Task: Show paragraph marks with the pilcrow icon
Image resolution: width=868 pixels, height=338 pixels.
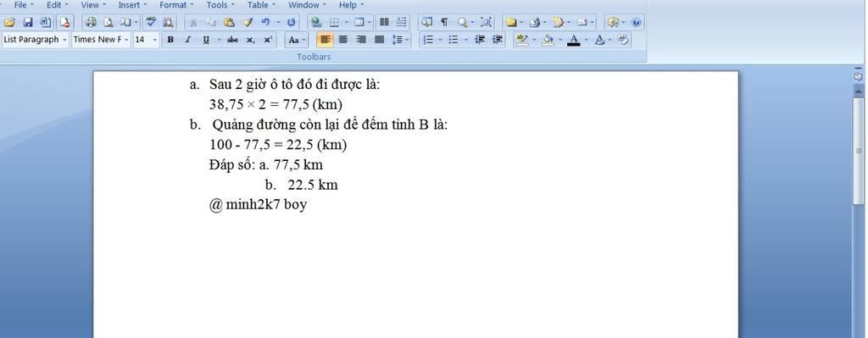Action: coord(444,22)
